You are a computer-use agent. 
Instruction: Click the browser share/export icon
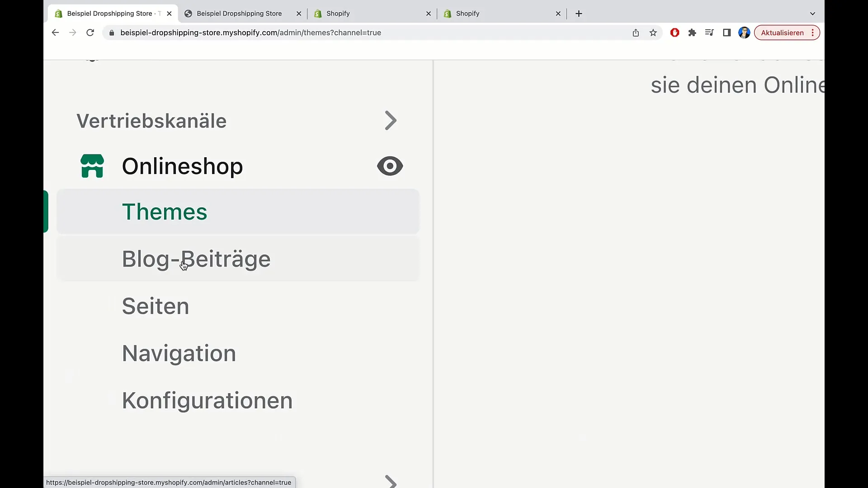pos(636,33)
